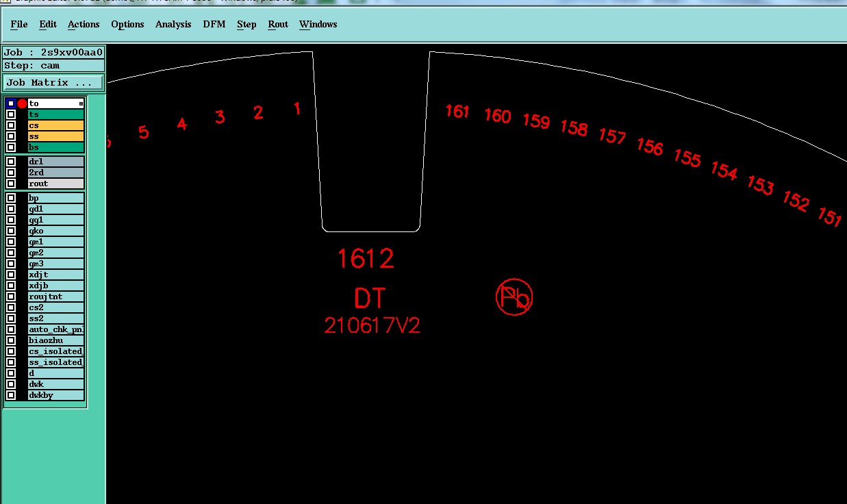Toggle display checkbox for layer ss
847x504 pixels.
click(x=11, y=136)
